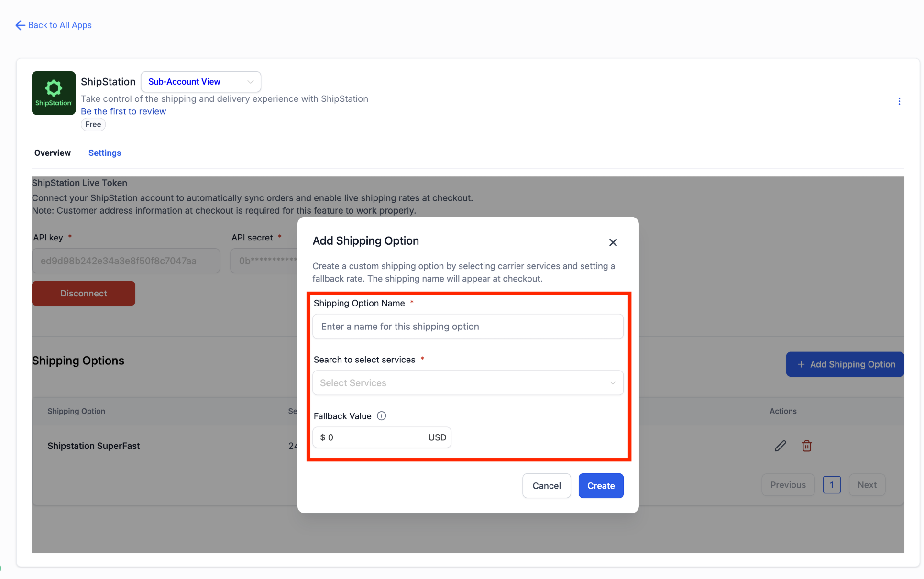This screenshot has width=924, height=579.
Task: Open the Sub-Account View dropdown
Action: [201, 82]
